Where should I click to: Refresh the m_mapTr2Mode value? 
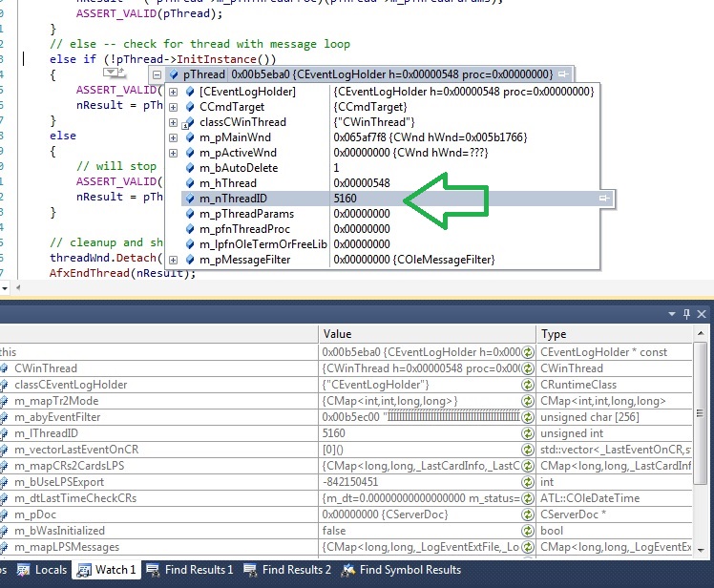pyautogui.click(x=527, y=401)
